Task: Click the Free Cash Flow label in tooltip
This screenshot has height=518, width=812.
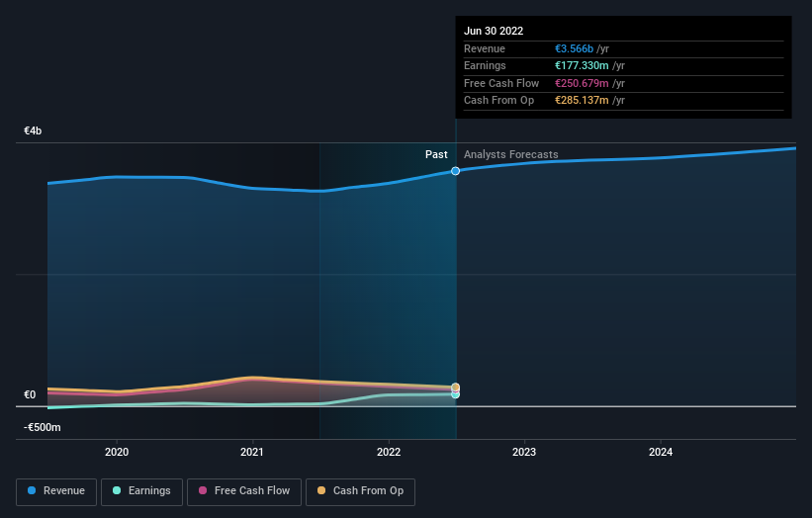Action: pyautogui.click(x=501, y=83)
